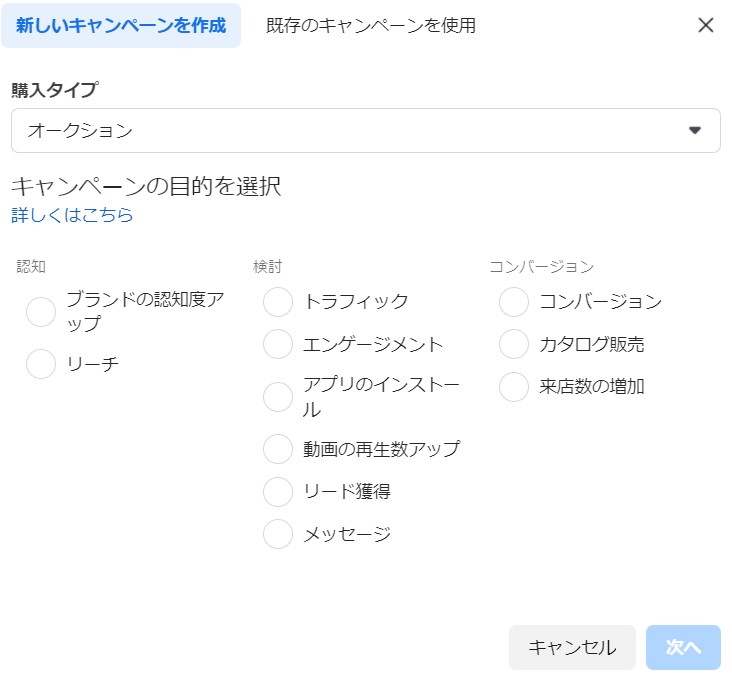
Task: Choose the トラフィック objective
Action: click(278, 301)
